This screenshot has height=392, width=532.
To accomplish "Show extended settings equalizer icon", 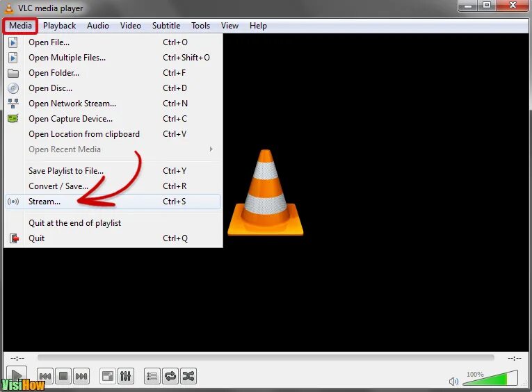I will (x=126, y=376).
